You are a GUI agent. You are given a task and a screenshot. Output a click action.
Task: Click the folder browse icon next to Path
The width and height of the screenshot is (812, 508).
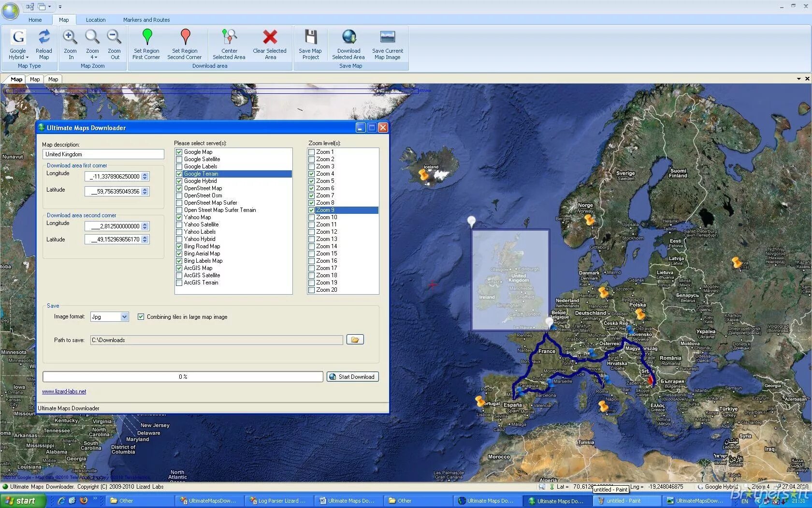tap(355, 340)
